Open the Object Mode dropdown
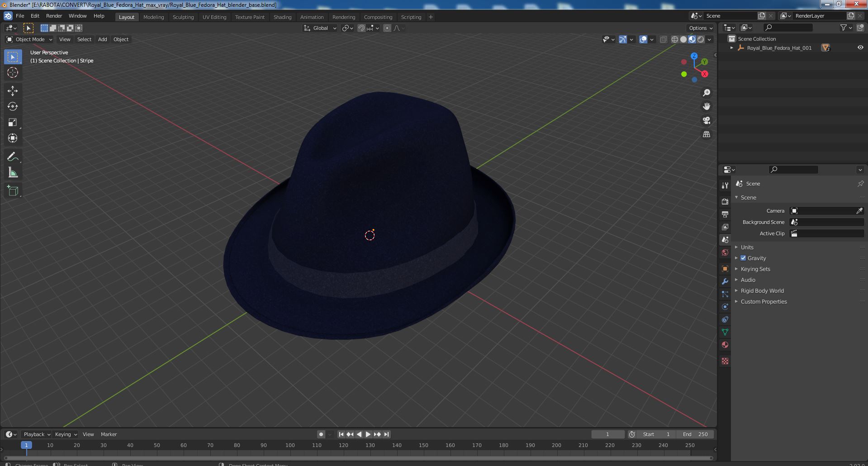 29,39
